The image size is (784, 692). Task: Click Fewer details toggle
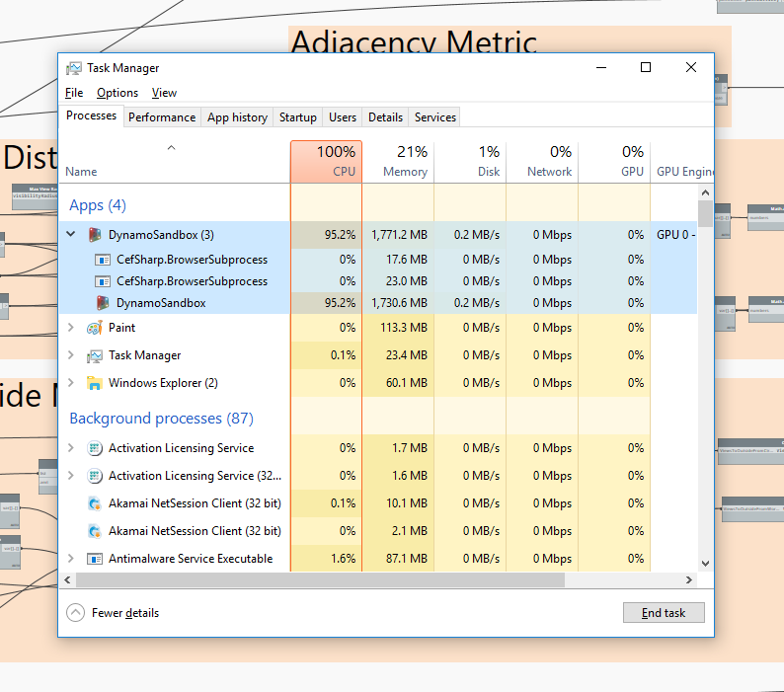tap(114, 613)
